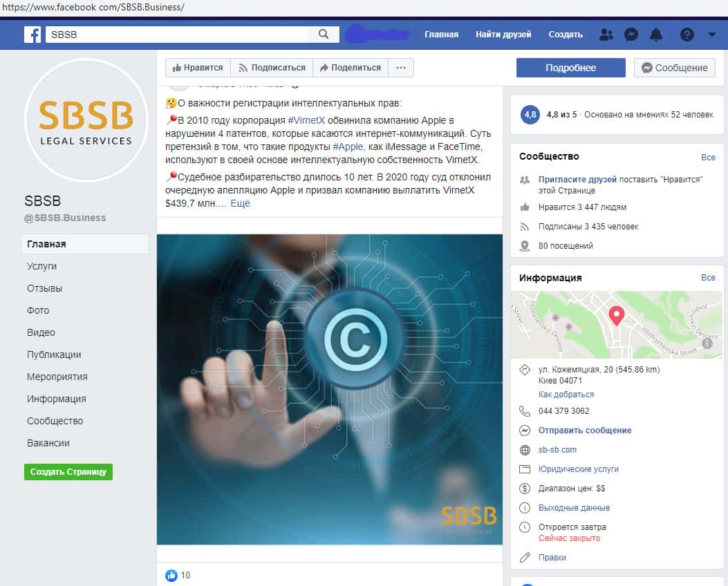Open the three-dots more options menu

[401, 68]
